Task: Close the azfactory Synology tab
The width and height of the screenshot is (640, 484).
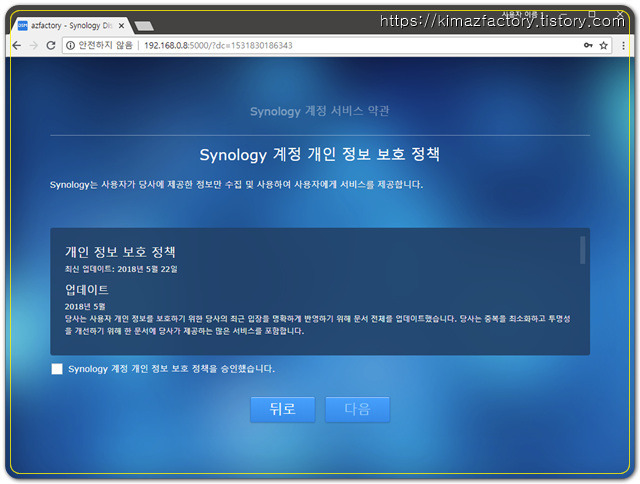Action: [x=121, y=26]
